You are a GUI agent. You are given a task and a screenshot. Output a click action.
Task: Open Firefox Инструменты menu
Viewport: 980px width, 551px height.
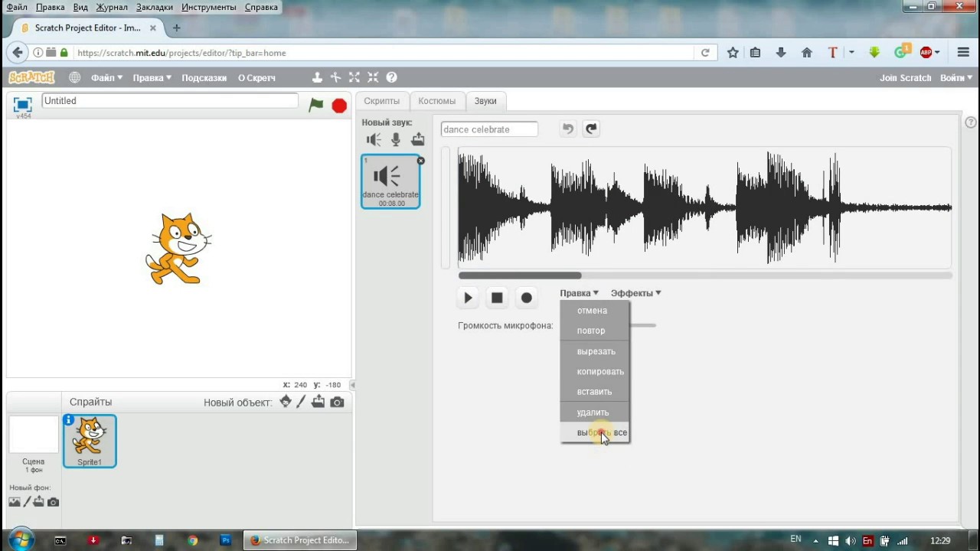(x=209, y=7)
